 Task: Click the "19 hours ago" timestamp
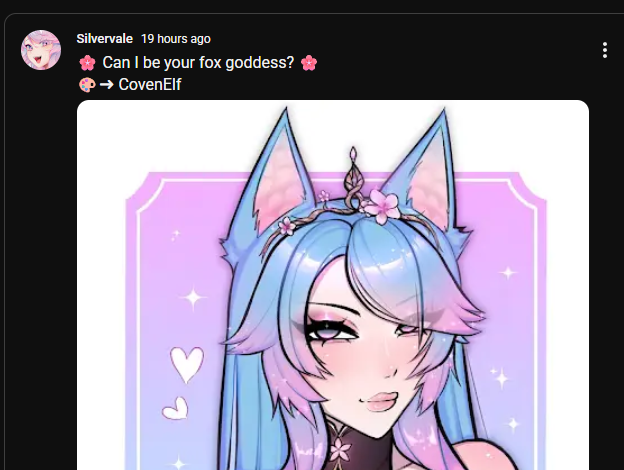coord(176,39)
